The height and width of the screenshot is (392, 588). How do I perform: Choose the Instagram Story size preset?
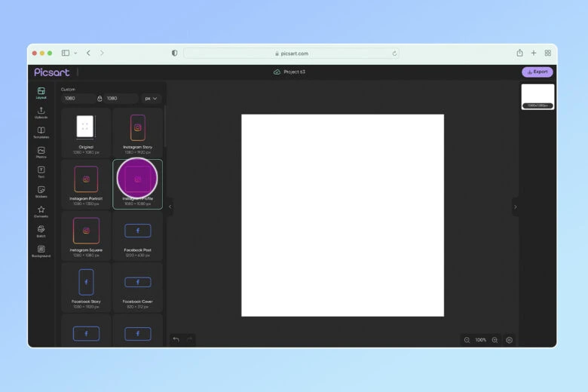(x=137, y=132)
